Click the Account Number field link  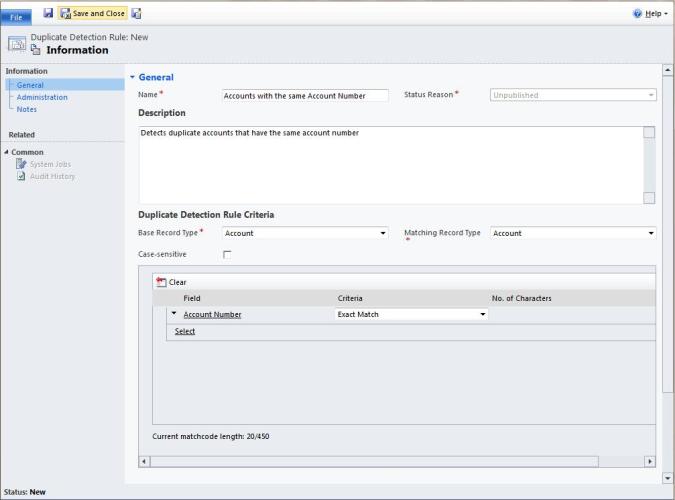point(212,314)
